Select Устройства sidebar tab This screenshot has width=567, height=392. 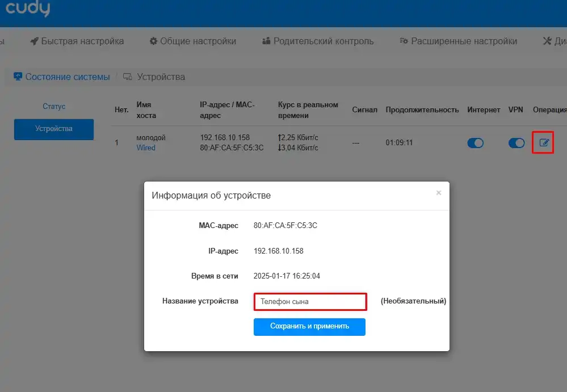[x=54, y=129]
